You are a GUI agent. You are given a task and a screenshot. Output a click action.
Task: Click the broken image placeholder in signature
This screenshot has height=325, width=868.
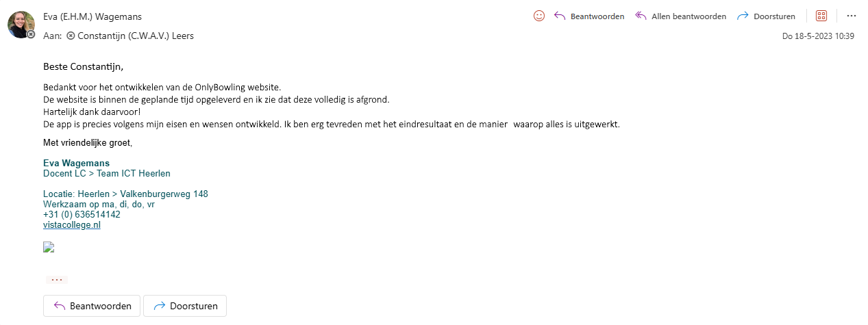(49, 247)
